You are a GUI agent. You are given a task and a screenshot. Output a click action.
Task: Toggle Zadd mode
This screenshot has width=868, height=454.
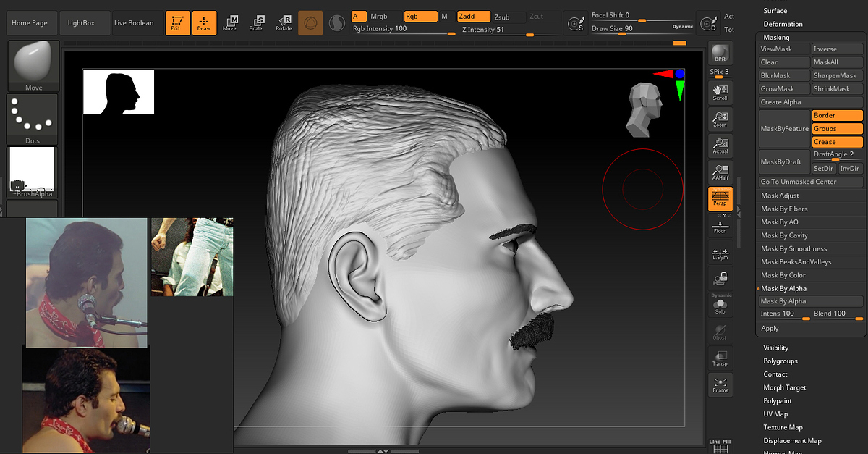pos(474,16)
